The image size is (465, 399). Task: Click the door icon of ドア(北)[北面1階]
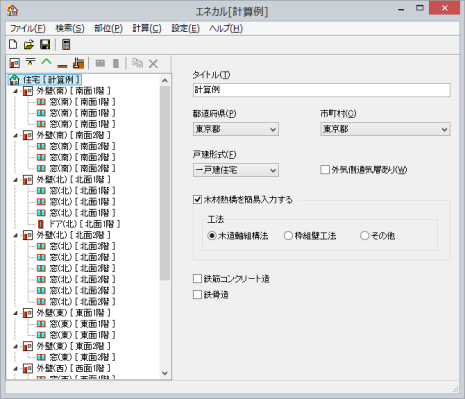pos(41,224)
